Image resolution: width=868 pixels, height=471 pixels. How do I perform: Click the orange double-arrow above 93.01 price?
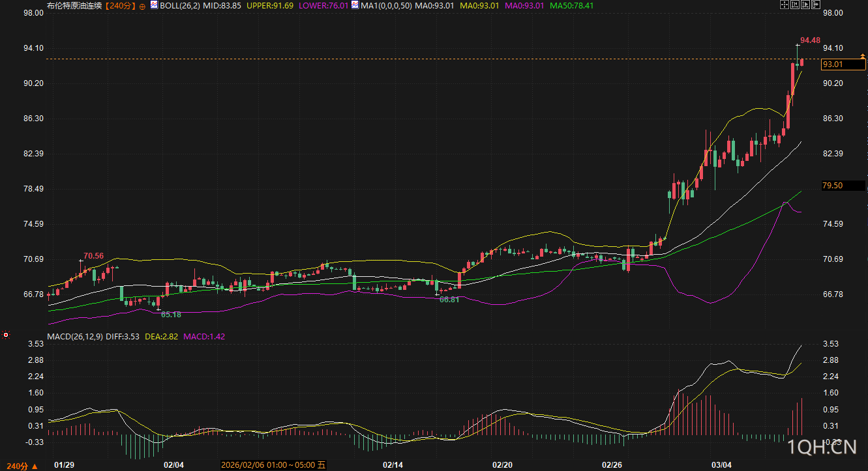pyautogui.click(x=862, y=57)
